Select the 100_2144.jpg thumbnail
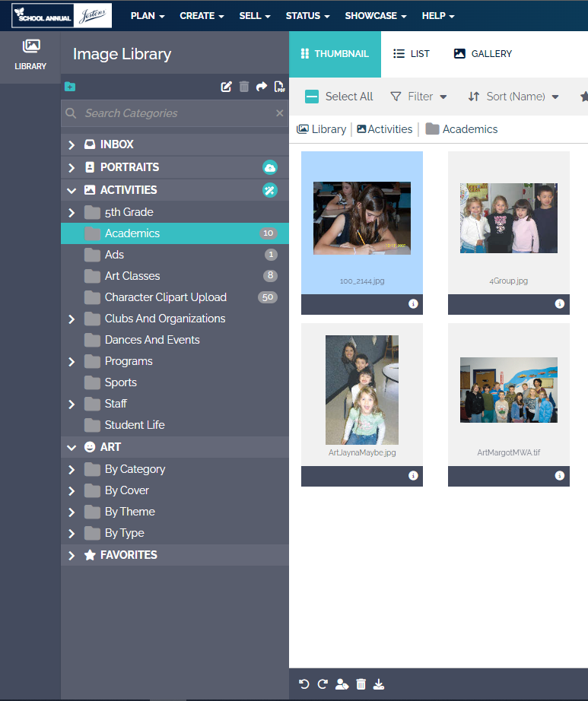This screenshot has width=588, height=701. pyautogui.click(x=362, y=218)
